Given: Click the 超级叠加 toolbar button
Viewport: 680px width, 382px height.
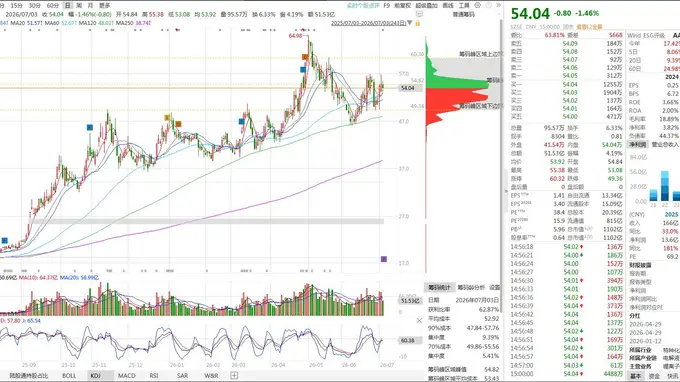Looking at the screenshot, I should tap(426, 6).
